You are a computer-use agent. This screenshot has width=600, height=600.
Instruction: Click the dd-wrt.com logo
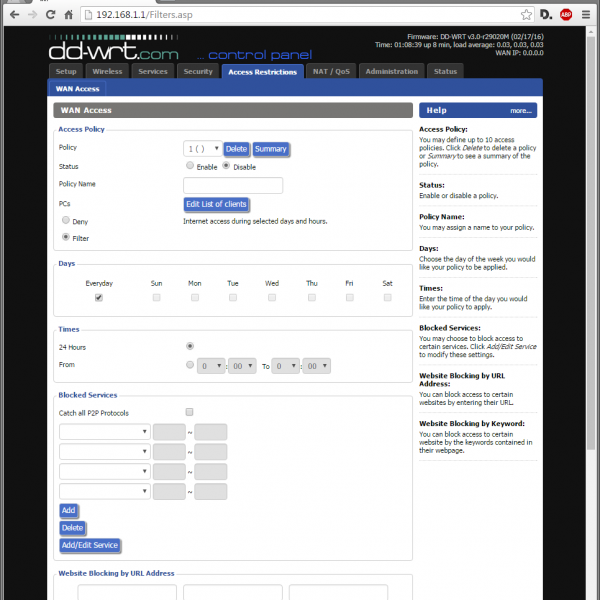coord(113,51)
